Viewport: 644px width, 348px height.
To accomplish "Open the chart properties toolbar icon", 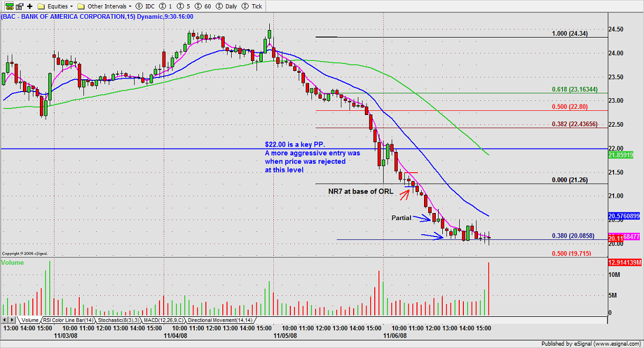I will (x=19, y=6).
